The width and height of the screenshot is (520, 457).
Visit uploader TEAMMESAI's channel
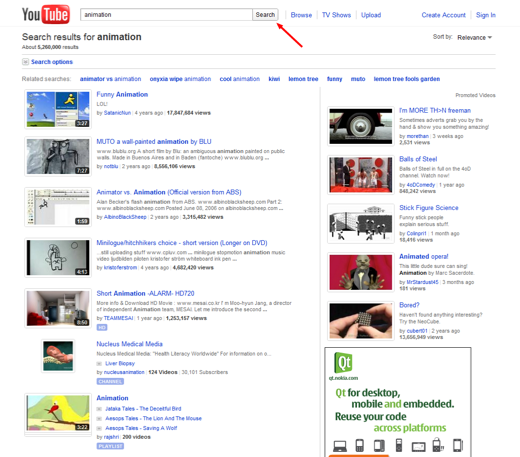[x=118, y=318]
